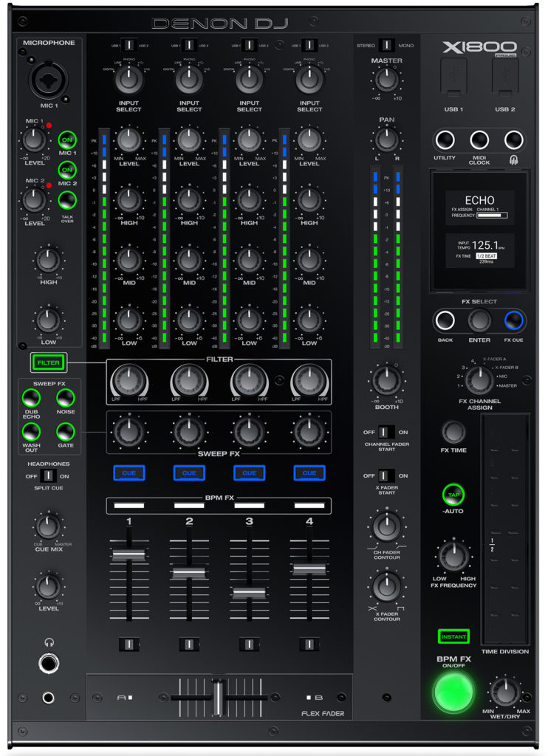Turn channel 2 Sweep FX knob
Viewport: 548px width, 756px height.
(x=189, y=432)
